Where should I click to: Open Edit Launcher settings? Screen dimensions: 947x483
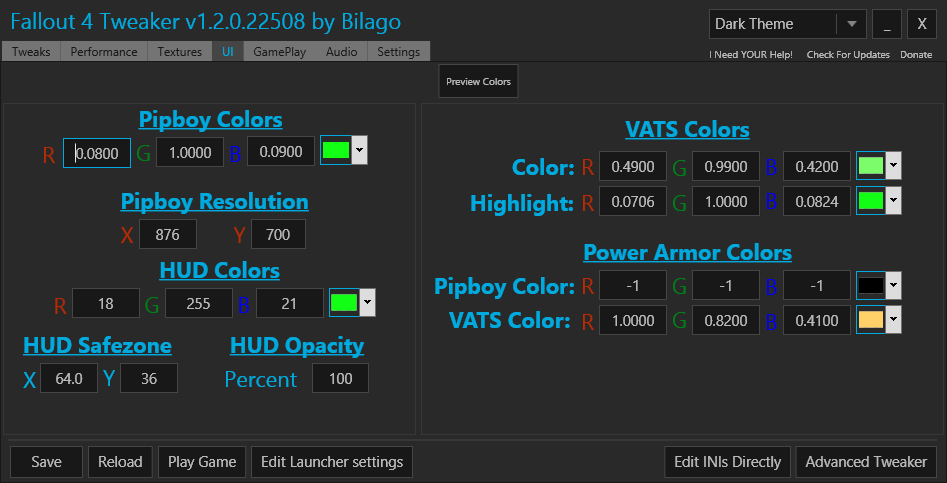click(332, 462)
